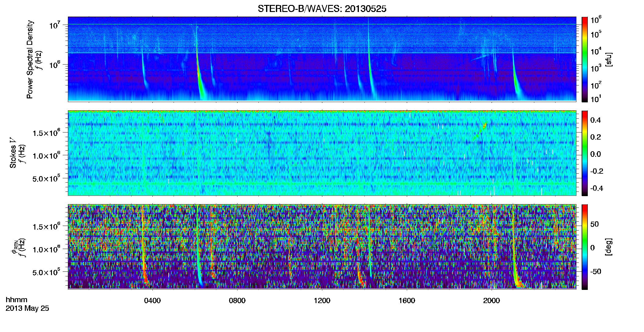Click the plot title STEREO-B/WAVES: 20130525

coord(322,9)
